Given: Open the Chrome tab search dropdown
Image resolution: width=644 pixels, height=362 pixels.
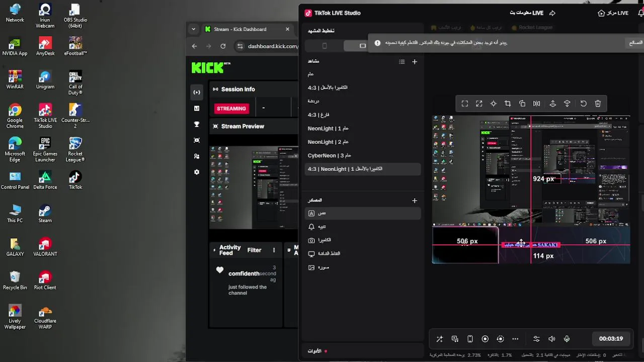Looking at the screenshot, I should pos(193,29).
